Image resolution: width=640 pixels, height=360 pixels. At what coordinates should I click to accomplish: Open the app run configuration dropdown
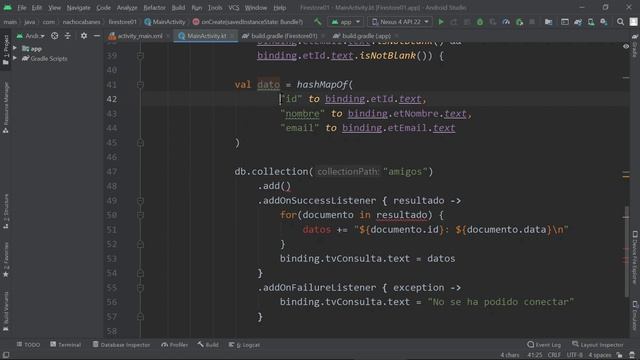click(346, 22)
